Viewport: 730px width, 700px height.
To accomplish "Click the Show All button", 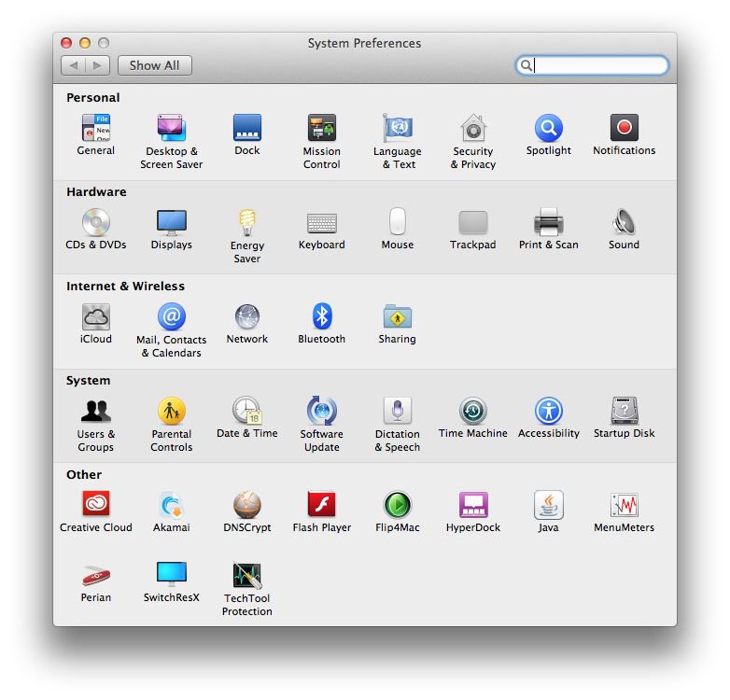I will tap(155, 65).
